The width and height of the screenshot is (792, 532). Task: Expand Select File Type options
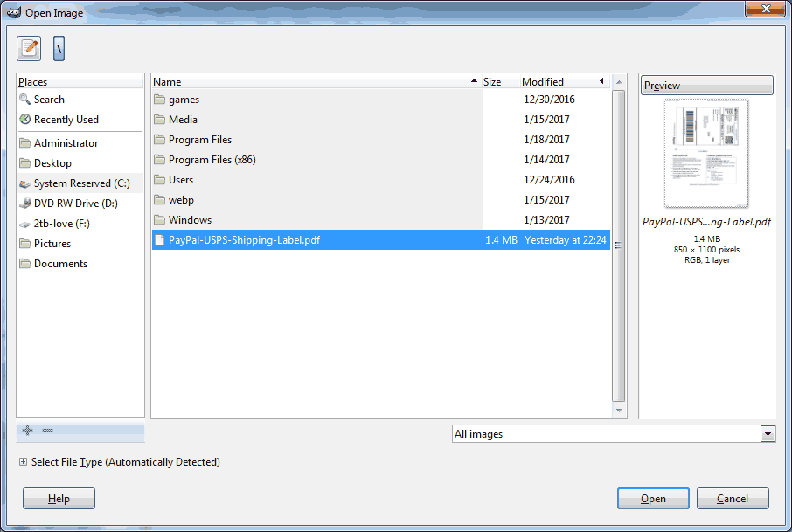coord(24,462)
